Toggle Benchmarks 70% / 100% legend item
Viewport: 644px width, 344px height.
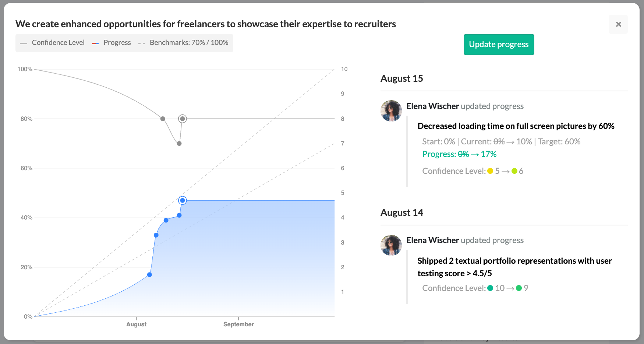(183, 43)
